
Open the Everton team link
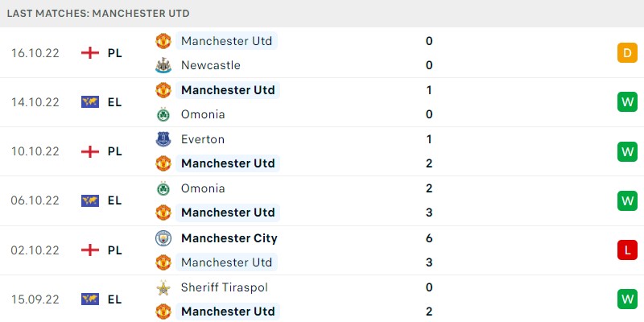[x=203, y=139]
